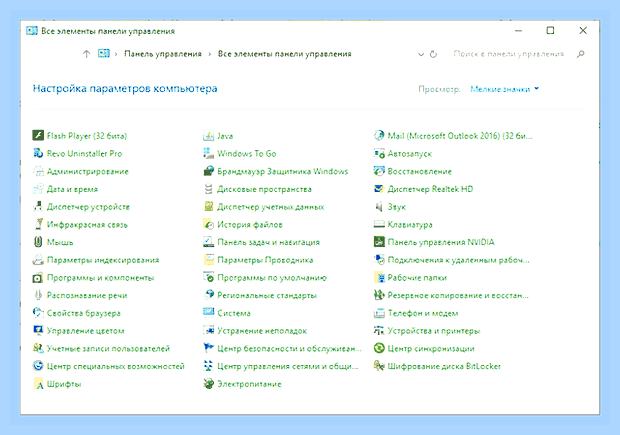Screen dimensions: 620x435
Task: Select Панель управления breadcrumb
Action: tap(163, 54)
